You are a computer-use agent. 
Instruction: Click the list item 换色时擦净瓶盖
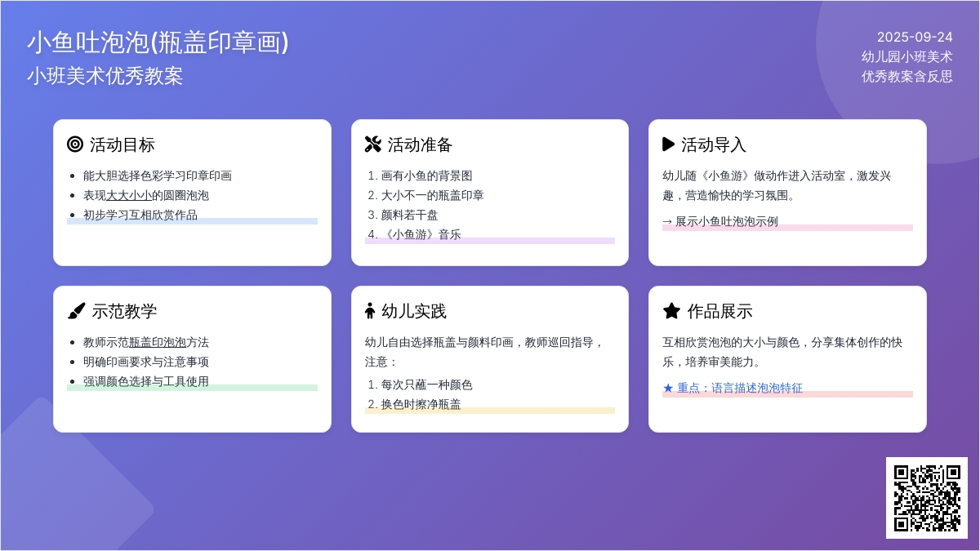coord(421,404)
